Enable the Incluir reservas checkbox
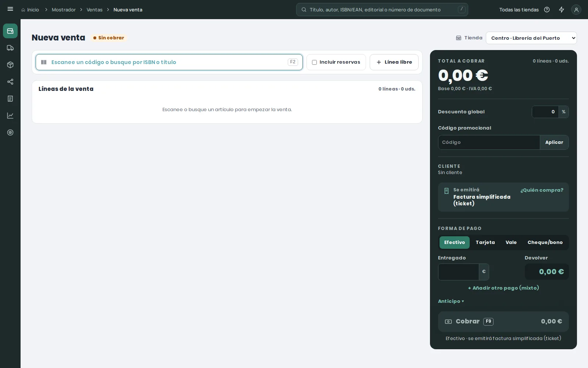588x368 pixels. tap(314, 62)
